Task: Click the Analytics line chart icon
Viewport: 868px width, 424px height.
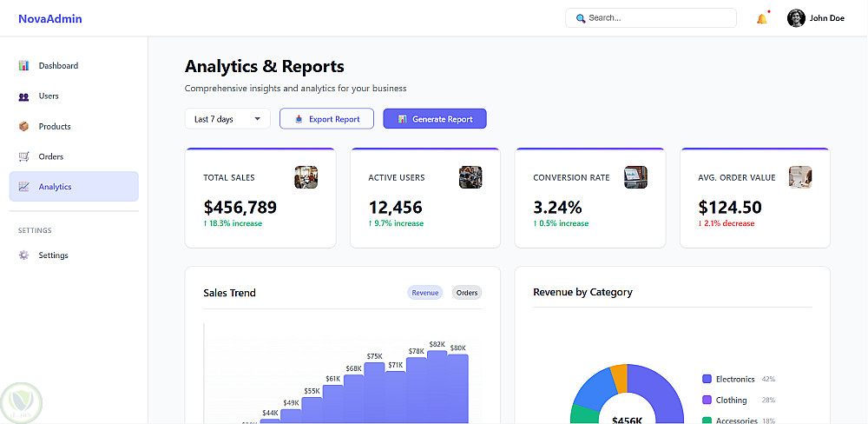Action: (23, 187)
